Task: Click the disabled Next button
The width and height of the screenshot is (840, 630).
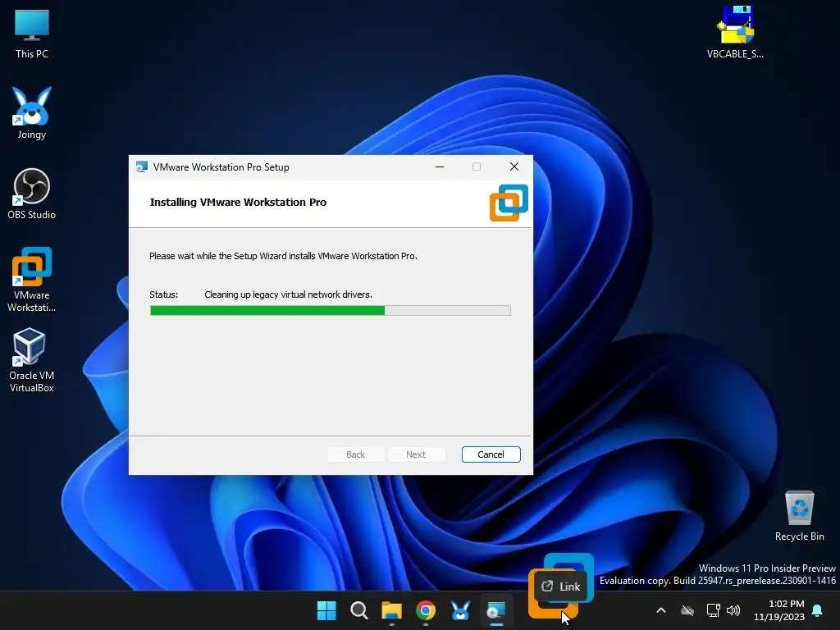Action: click(416, 454)
